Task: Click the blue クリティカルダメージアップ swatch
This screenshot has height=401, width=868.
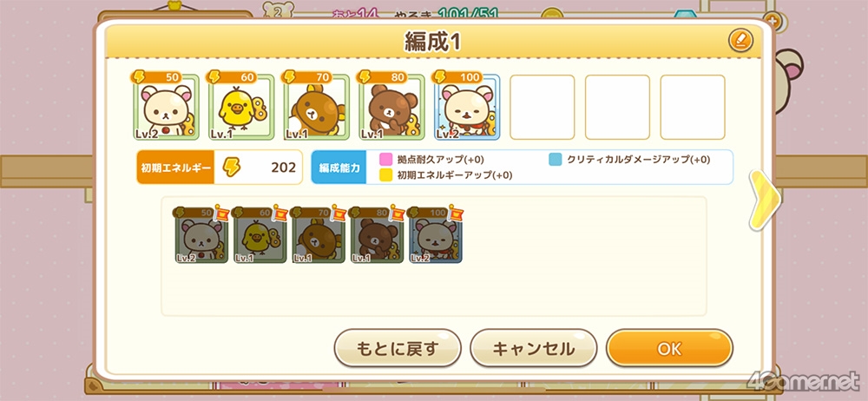Action: (556, 160)
